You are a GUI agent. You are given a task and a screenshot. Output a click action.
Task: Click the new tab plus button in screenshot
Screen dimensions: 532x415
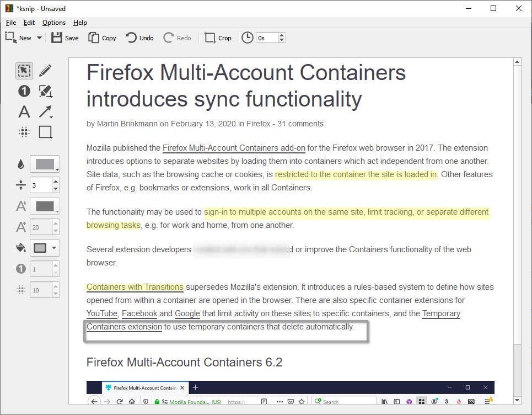tap(195, 387)
